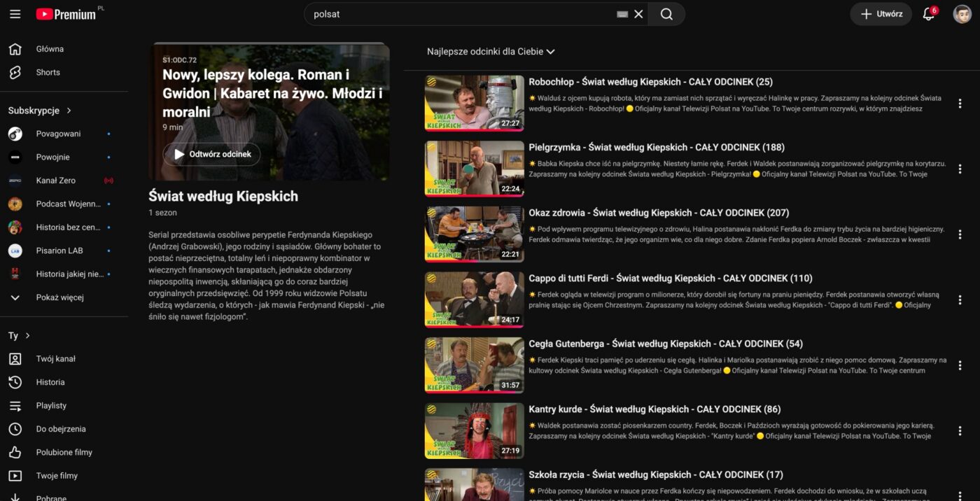Open the on-screen keyboard icon in search
980x501 pixels.
(622, 14)
